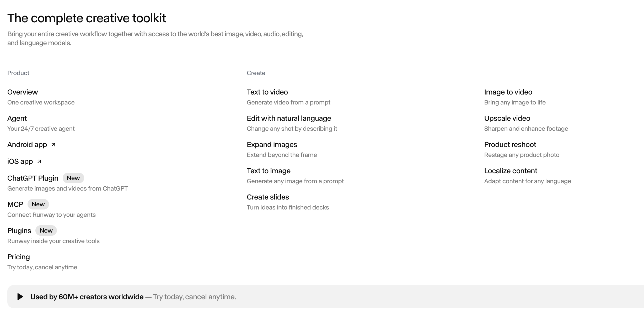Click the New badge beside ChatGPT Plugin

[x=73, y=178]
